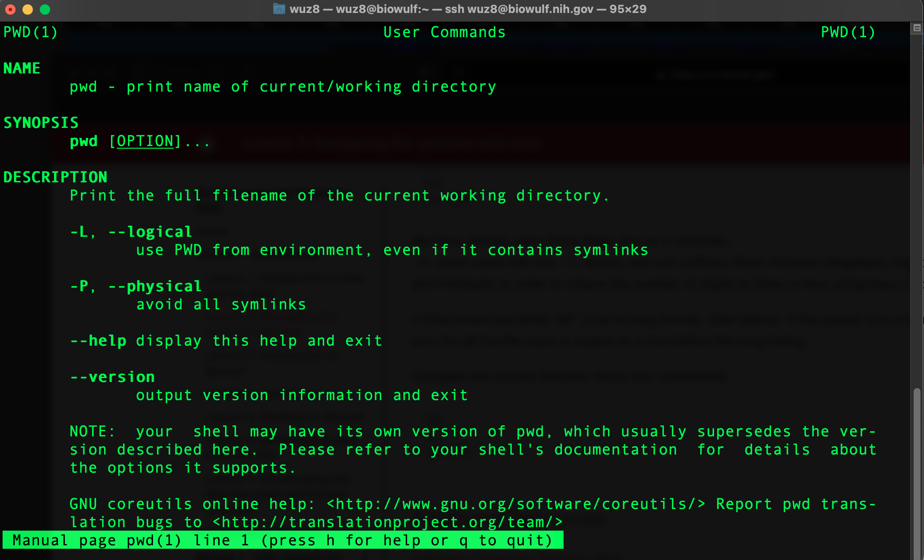
Task: Click the GNU coreutils online help URL
Action: (516, 504)
